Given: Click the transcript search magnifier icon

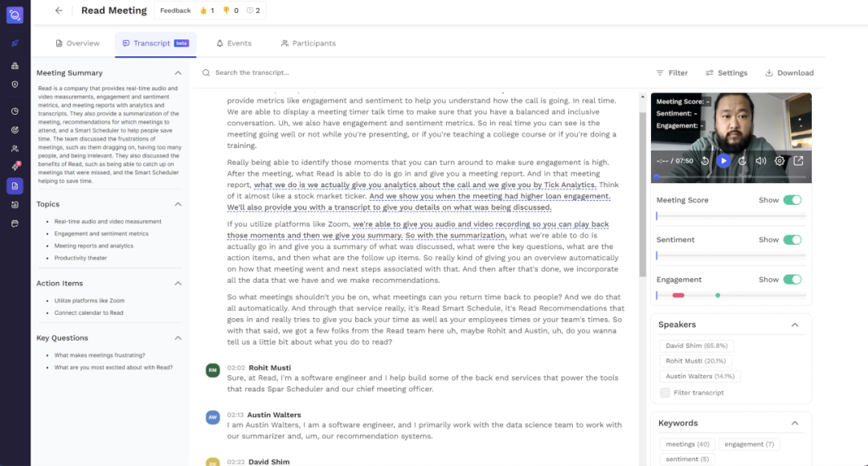Looking at the screenshot, I should 206,72.
